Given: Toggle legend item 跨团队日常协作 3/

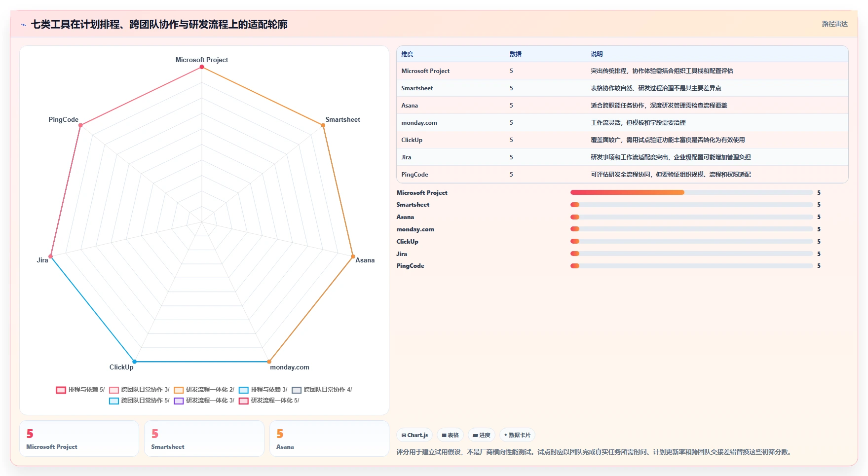Looking at the screenshot, I should point(139,390).
